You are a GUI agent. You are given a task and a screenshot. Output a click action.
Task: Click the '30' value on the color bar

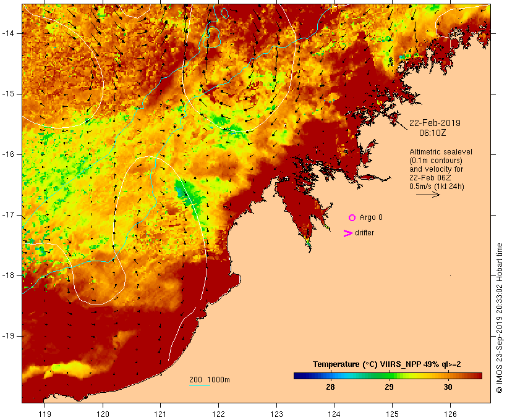coord(448,387)
